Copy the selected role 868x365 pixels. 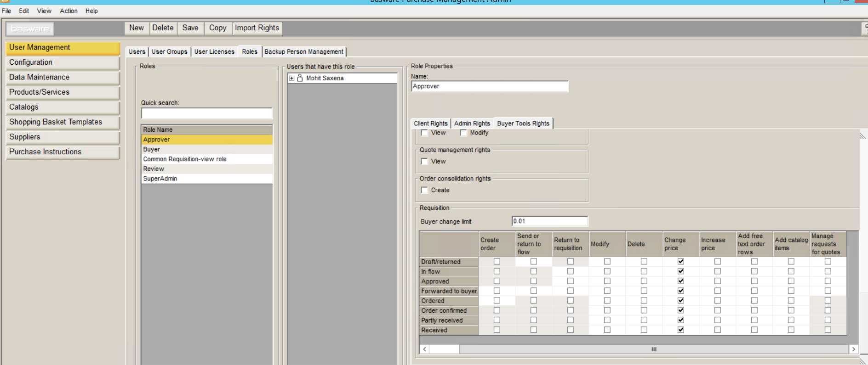tap(218, 28)
